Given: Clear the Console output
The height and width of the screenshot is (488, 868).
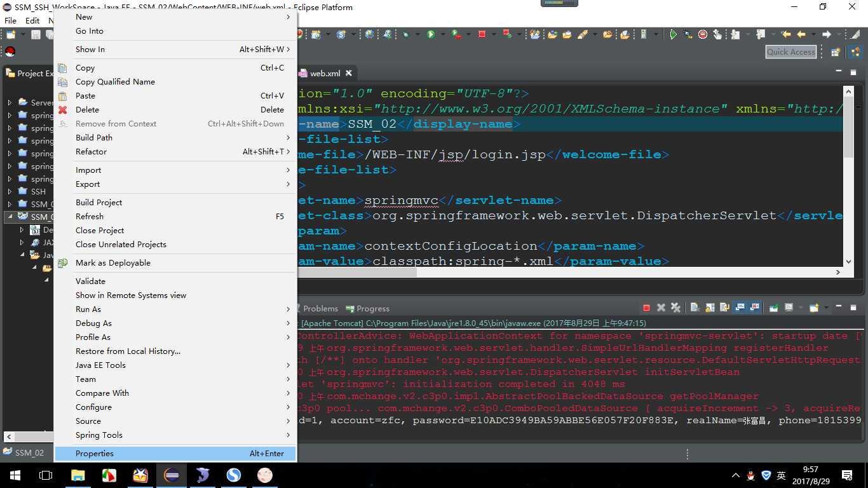Looking at the screenshot, I should (x=695, y=308).
